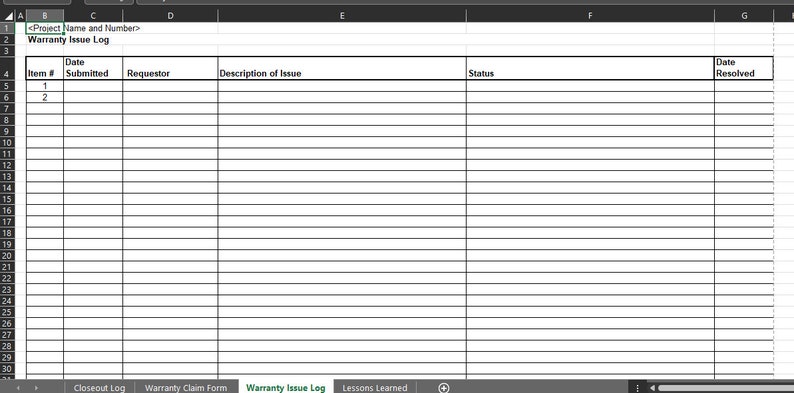Add a new sheet with plus icon

[x=444, y=388]
